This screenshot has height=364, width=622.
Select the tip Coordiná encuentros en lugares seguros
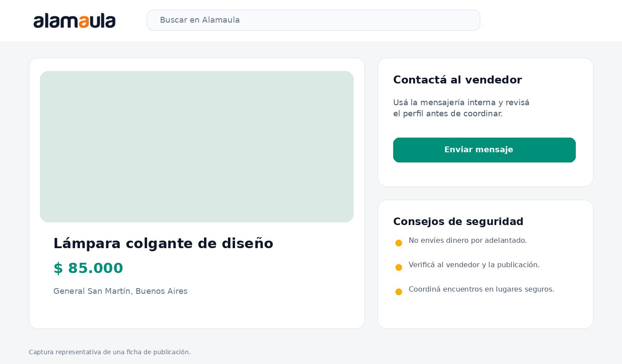tap(481, 289)
